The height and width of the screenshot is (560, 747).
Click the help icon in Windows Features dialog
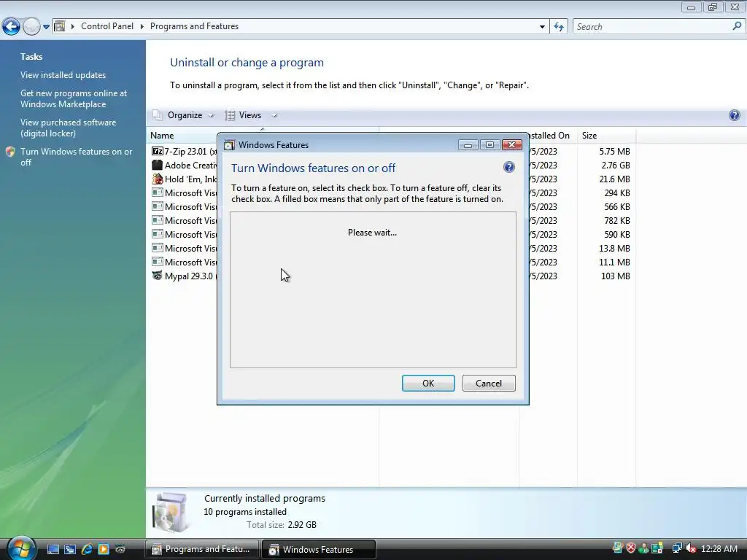[508, 167]
